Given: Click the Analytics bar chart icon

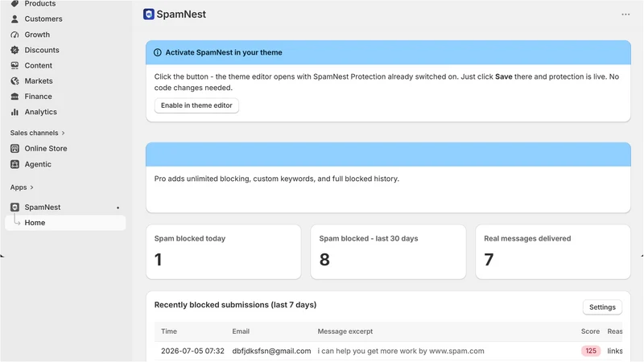Looking at the screenshot, I should pos(14,112).
